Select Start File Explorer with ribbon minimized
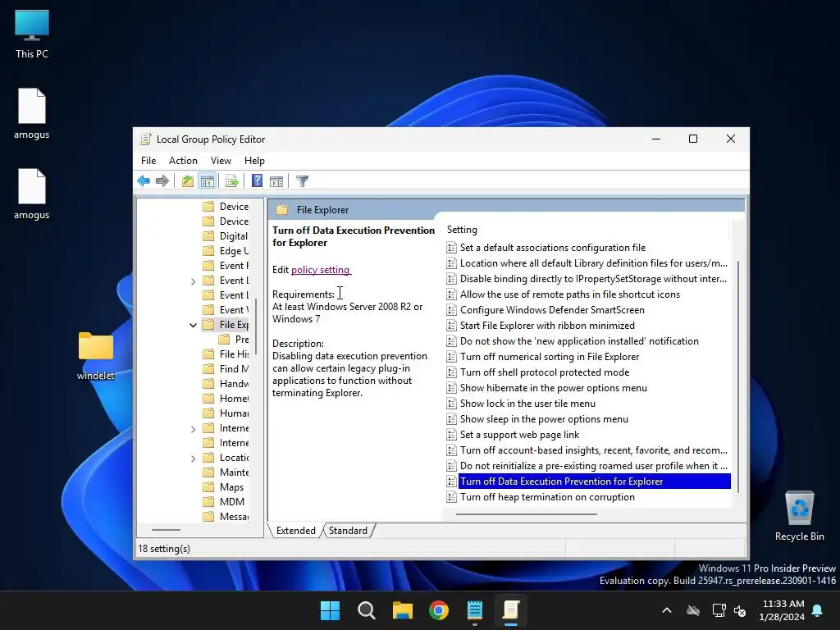The height and width of the screenshot is (630, 840). point(547,326)
